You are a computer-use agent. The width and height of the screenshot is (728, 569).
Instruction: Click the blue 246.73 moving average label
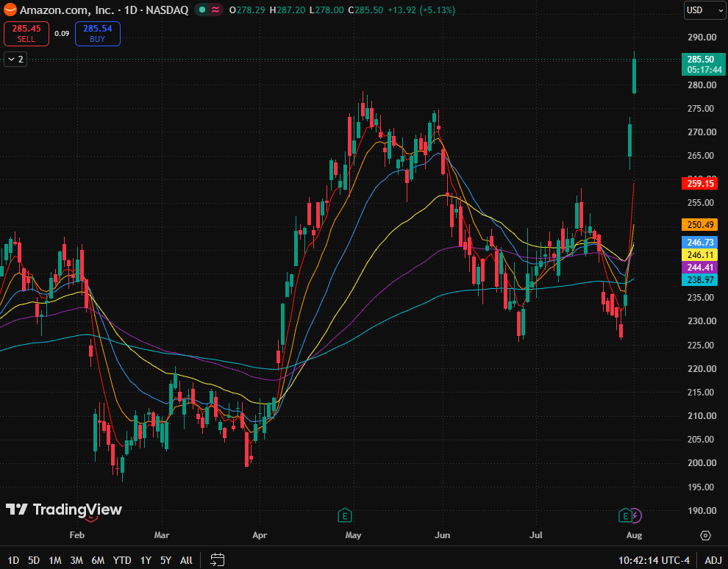pyautogui.click(x=699, y=242)
